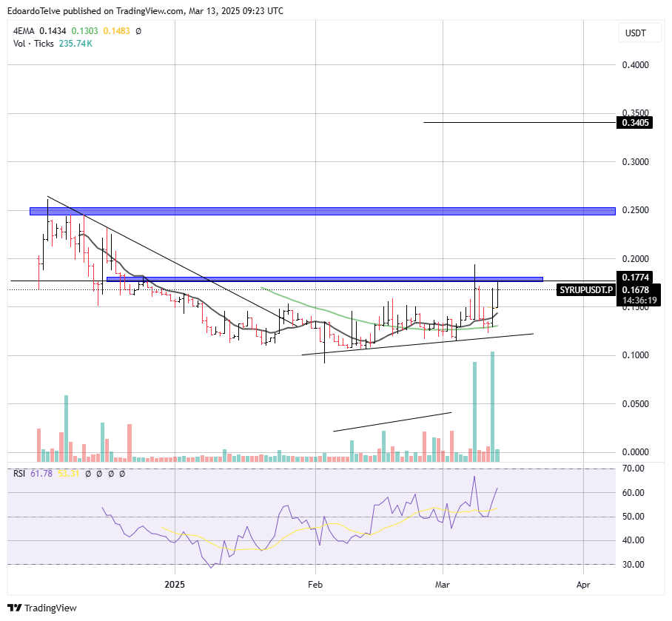This screenshot has height=621, width=672.
Task: Click the Apr time axis label
Action: (x=583, y=585)
